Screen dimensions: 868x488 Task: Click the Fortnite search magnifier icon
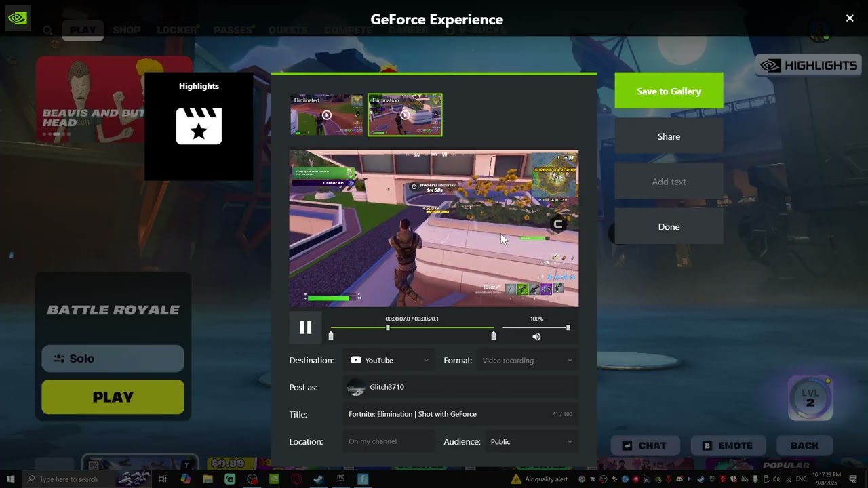pyautogui.click(x=47, y=30)
